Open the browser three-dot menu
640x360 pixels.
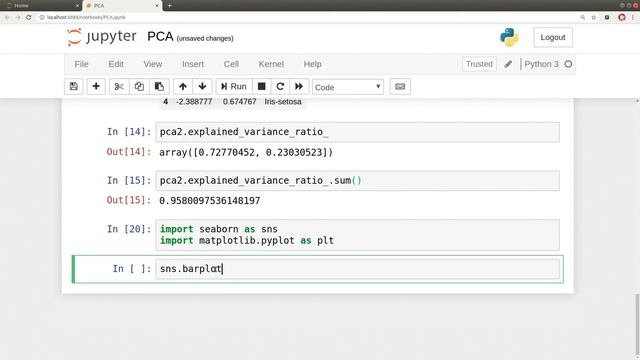(x=633, y=17)
